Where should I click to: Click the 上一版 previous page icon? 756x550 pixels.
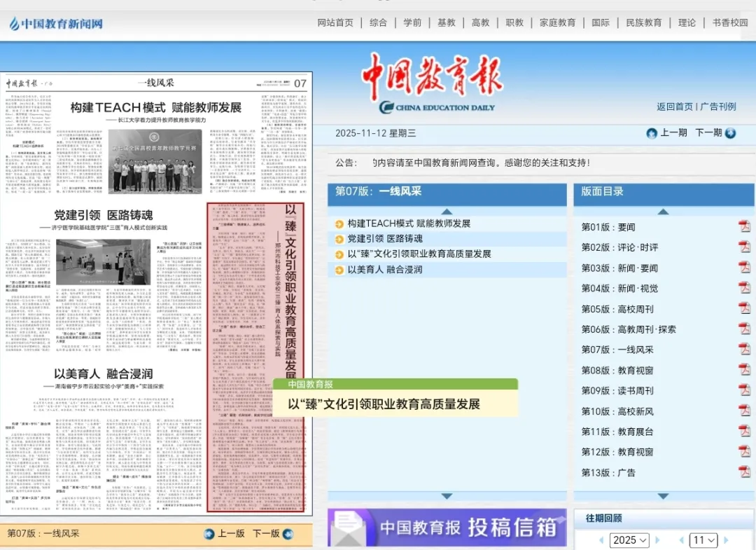click(x=209, y=534)
